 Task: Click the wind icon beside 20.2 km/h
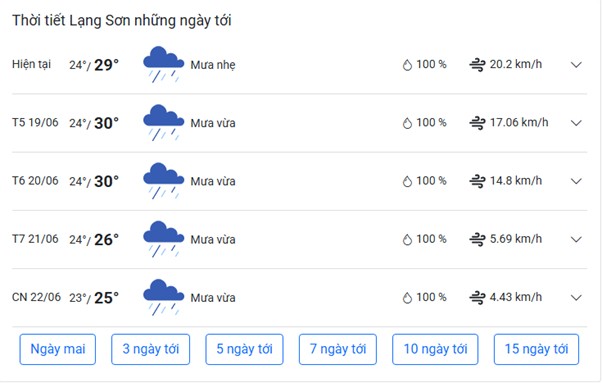point(477,64)
